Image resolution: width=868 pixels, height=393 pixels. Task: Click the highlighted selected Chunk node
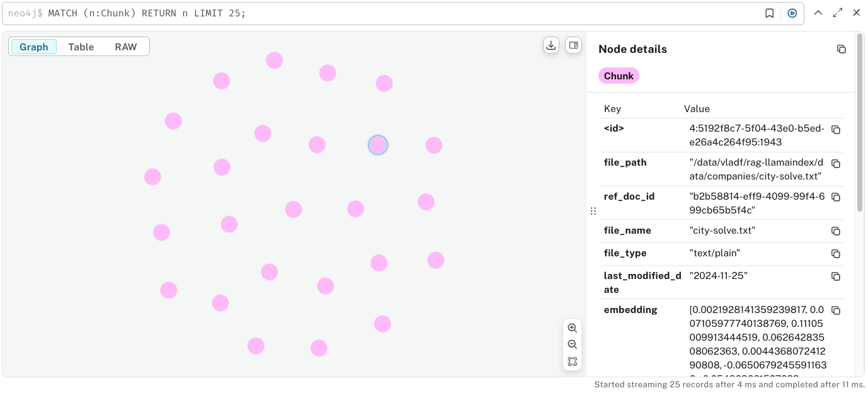378,145
